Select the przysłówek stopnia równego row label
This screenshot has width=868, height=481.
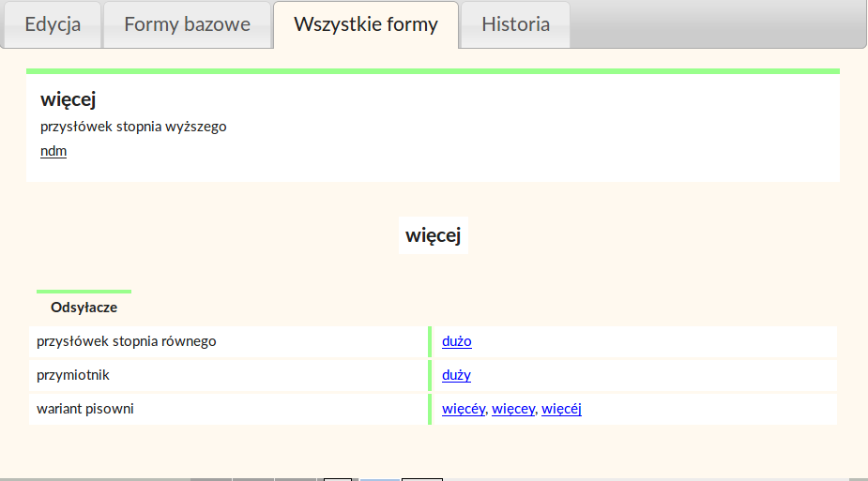point(127,341)
